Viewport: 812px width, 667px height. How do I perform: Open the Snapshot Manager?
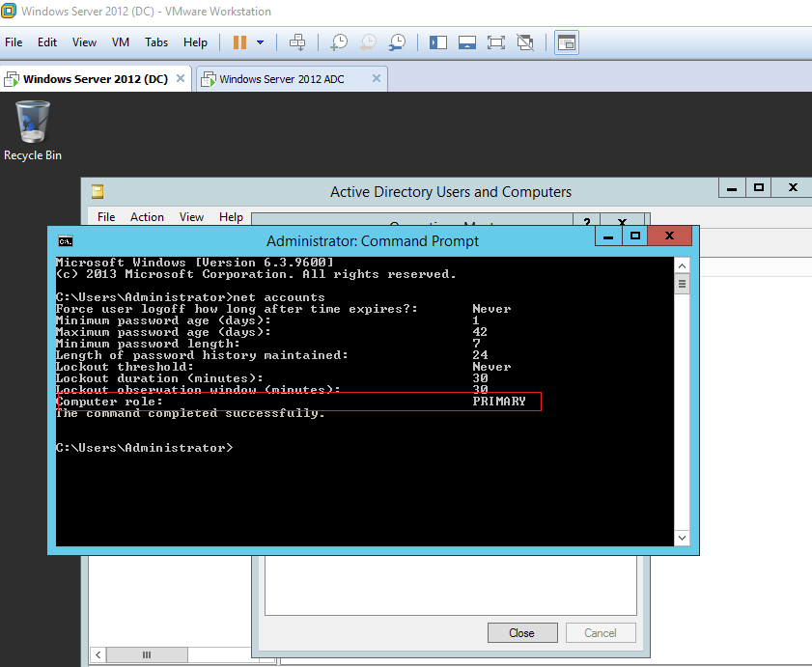397,42
